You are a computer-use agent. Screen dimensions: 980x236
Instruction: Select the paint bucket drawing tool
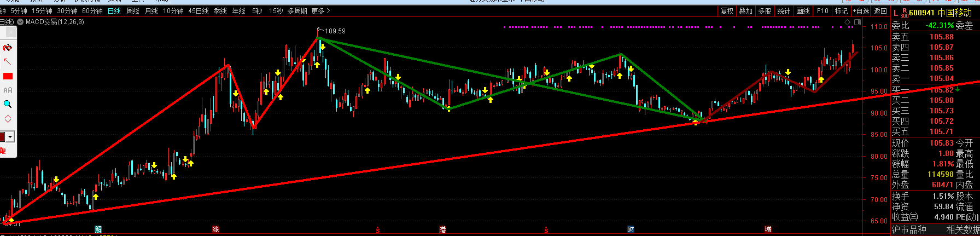[8, 48]
